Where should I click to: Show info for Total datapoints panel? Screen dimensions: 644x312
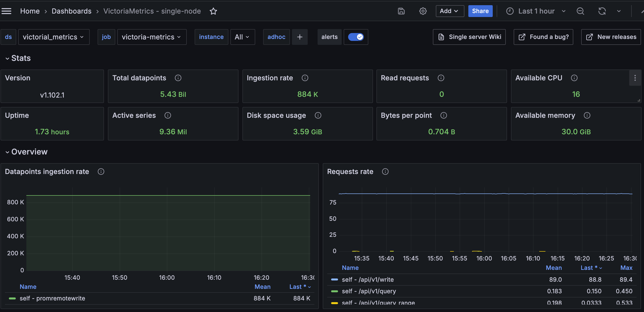click(x=178, y=78)
